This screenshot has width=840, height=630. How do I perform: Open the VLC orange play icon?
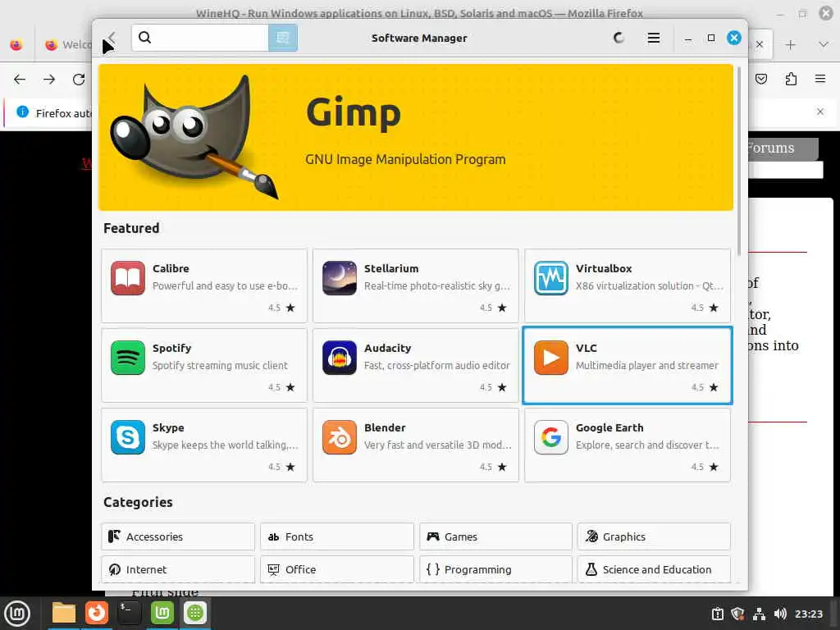(550, 358)
